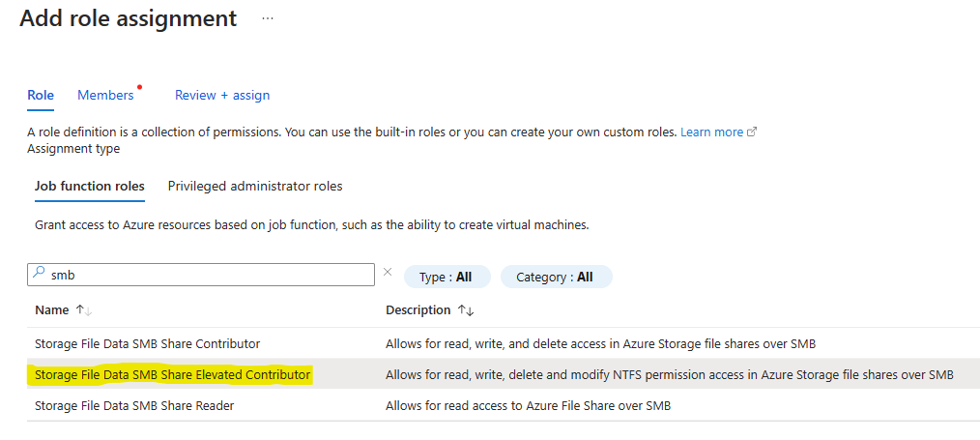980x440 pixels.
Task: Click the Name column header
Action: [52, 310]
